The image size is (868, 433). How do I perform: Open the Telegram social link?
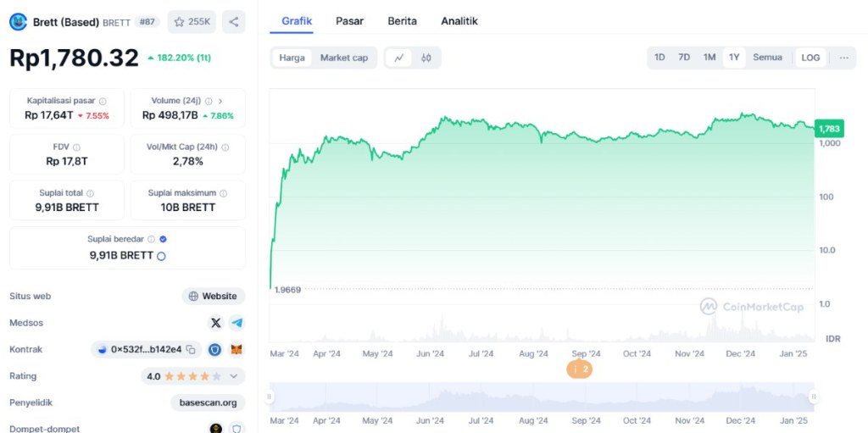pyautogui.click(x=236, y=323)
